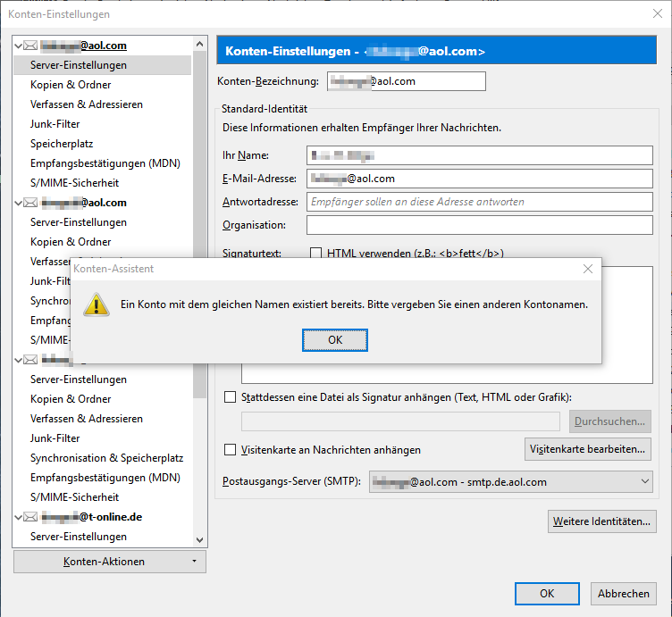Confirm settings with the bottom OK button
The width and height of the screenshot is (672, 617).
547,594
